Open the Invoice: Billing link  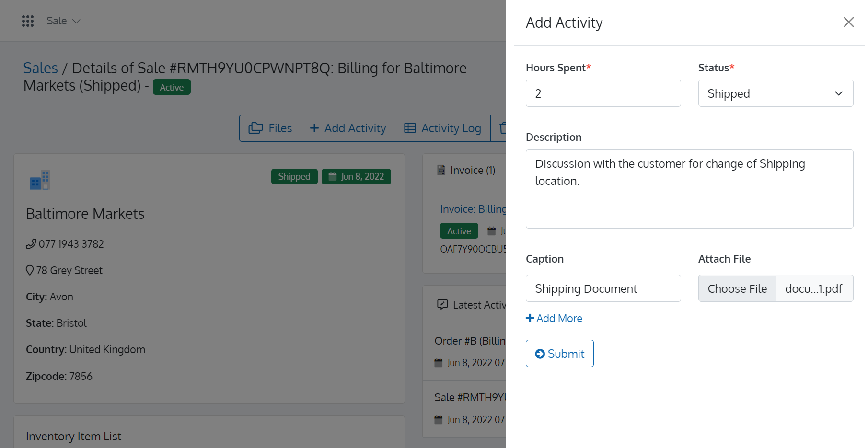(x=473, y=209)
